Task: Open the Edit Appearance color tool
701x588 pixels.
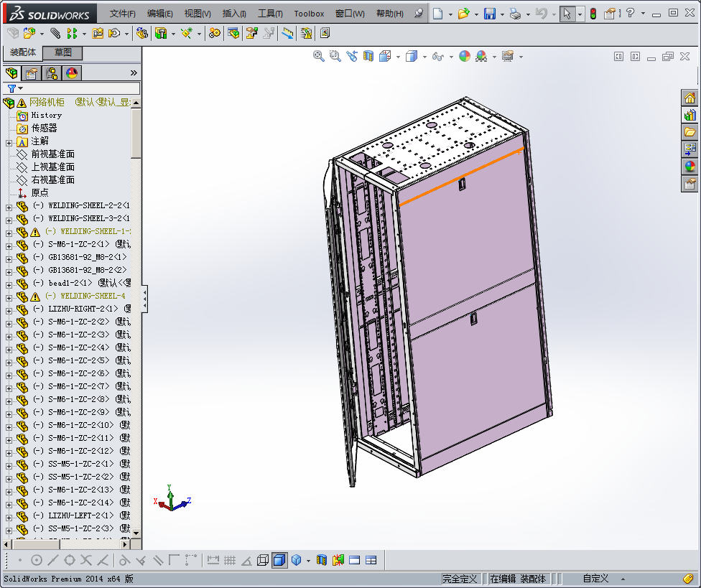Action: click(465, 56)
